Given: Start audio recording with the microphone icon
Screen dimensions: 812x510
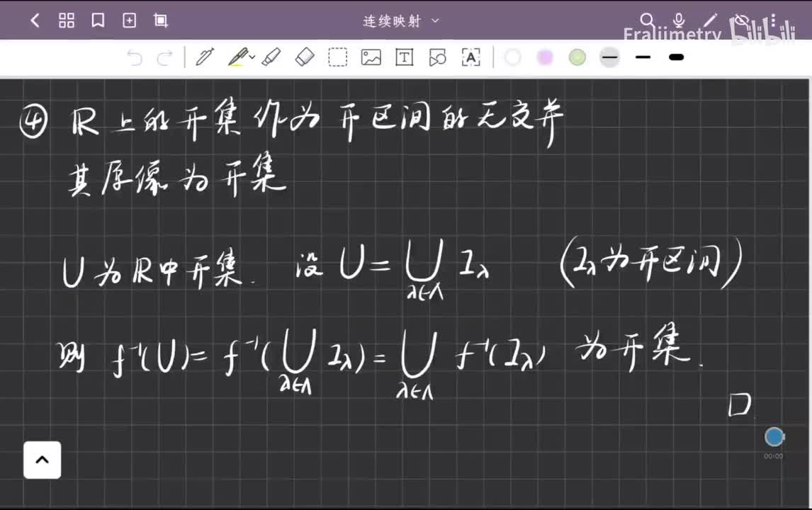Looking at the screenshot, I should [x=678, y=21].
